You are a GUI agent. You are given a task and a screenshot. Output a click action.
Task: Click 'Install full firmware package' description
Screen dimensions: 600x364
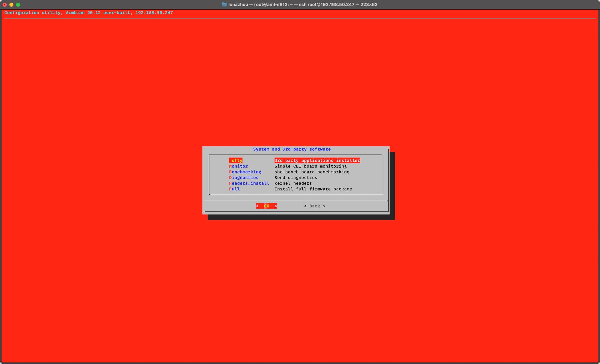pos(313,189)
